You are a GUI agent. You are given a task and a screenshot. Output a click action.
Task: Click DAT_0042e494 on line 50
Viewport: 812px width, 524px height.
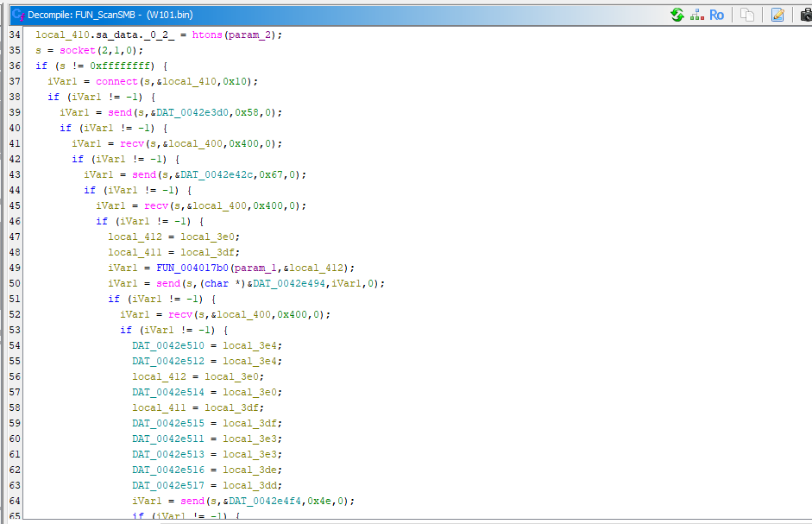(x=284, y=283)
